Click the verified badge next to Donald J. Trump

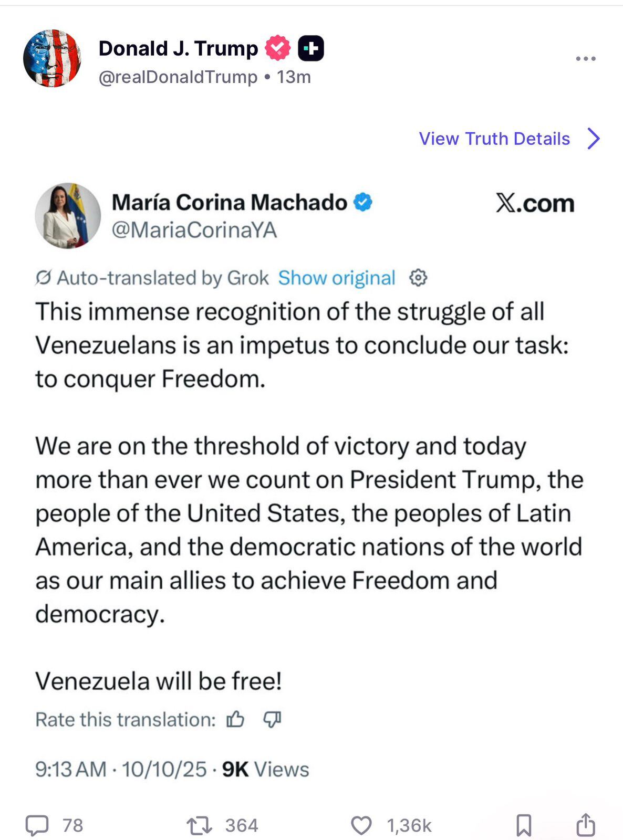[x=277, y=47]
